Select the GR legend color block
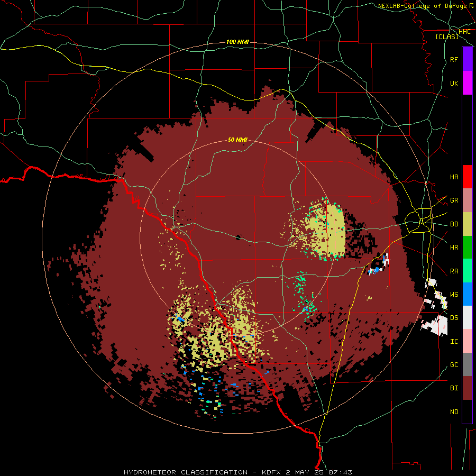476x476 pixels. click(x=467, y=200)
